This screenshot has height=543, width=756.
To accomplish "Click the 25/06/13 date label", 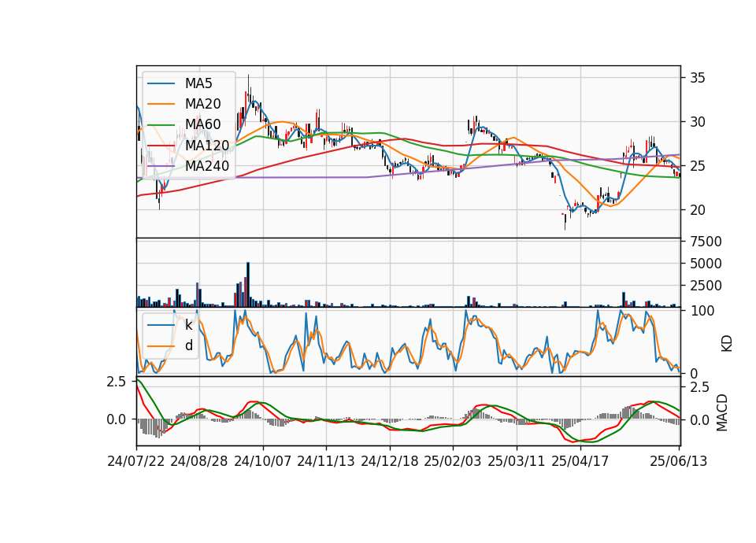I will (x=678, y=461).
